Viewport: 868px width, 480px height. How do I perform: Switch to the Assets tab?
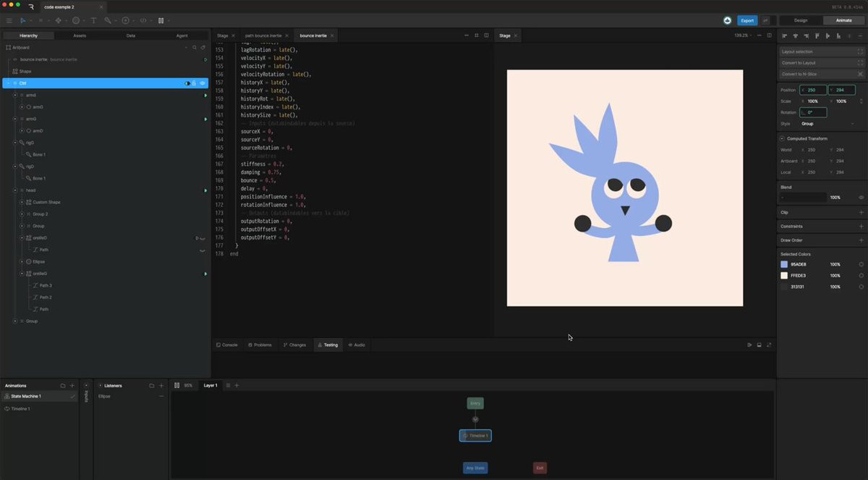(80, 35)
